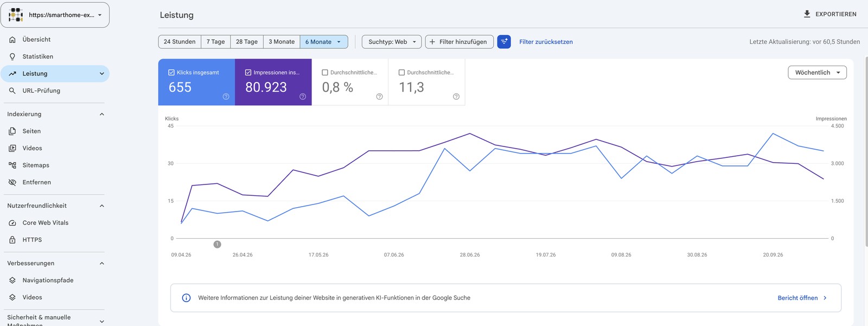This screenshot has width=868, height=326.
Task: Click the Core Web Vitals gauge icon
Action: (x=12, y=223)
